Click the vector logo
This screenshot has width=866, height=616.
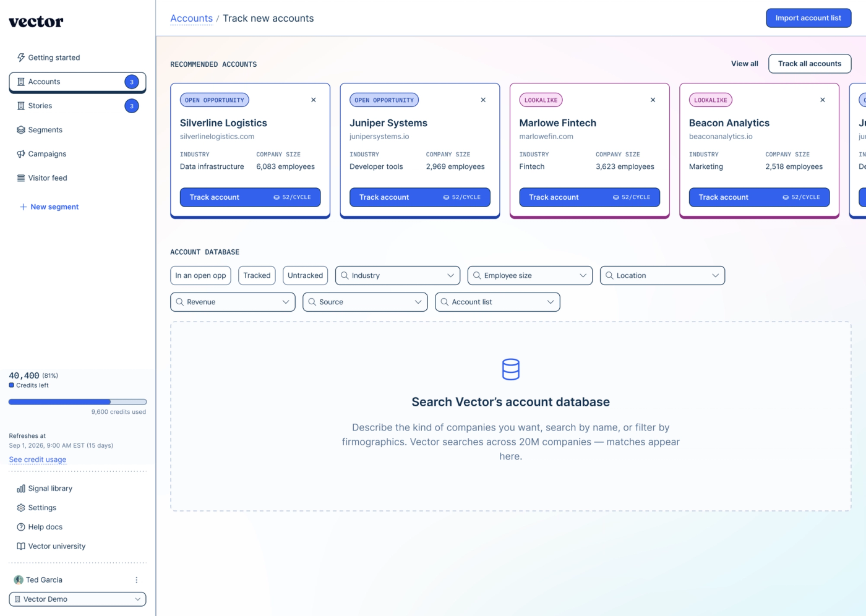click(x=36, y=22)
